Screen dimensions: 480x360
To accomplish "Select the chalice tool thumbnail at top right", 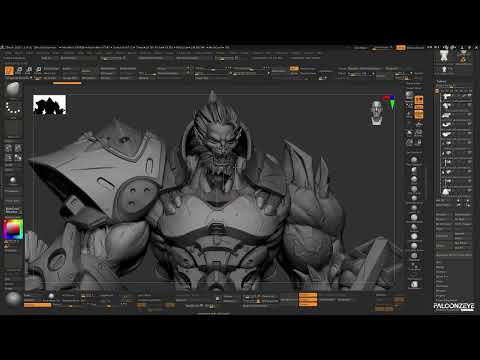I will [444, 56].
